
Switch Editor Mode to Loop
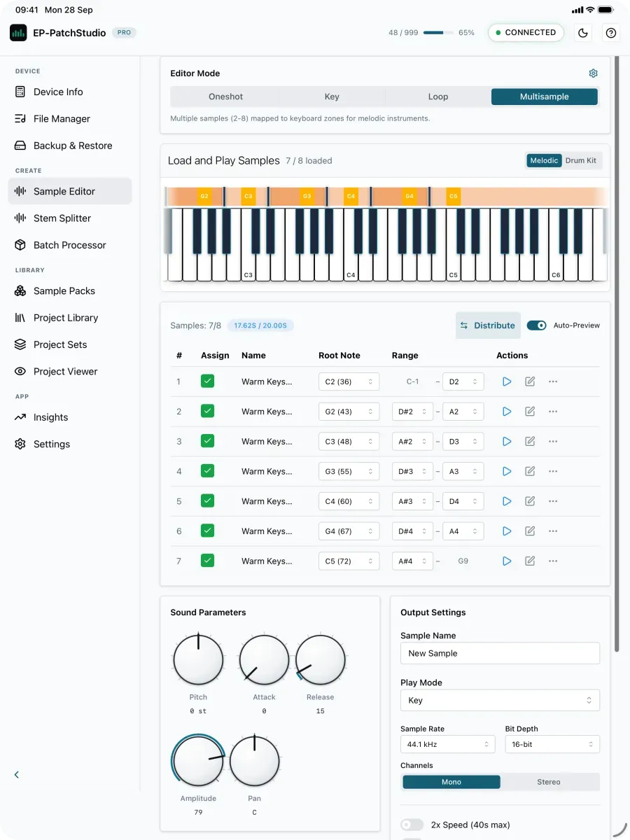pyautogui.click(x=438, y=97)
